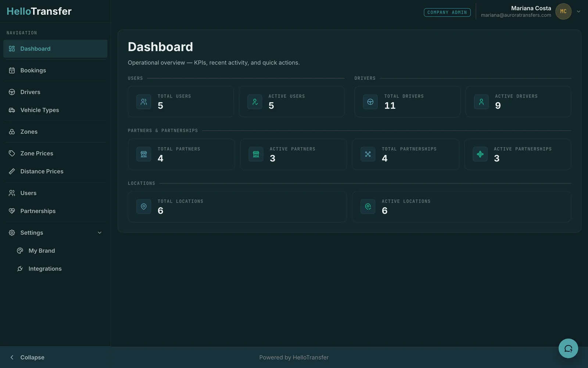Viewport: 588px width, 368px height.
Task: Open Vehicle Types page
Action: pos(55,110)
